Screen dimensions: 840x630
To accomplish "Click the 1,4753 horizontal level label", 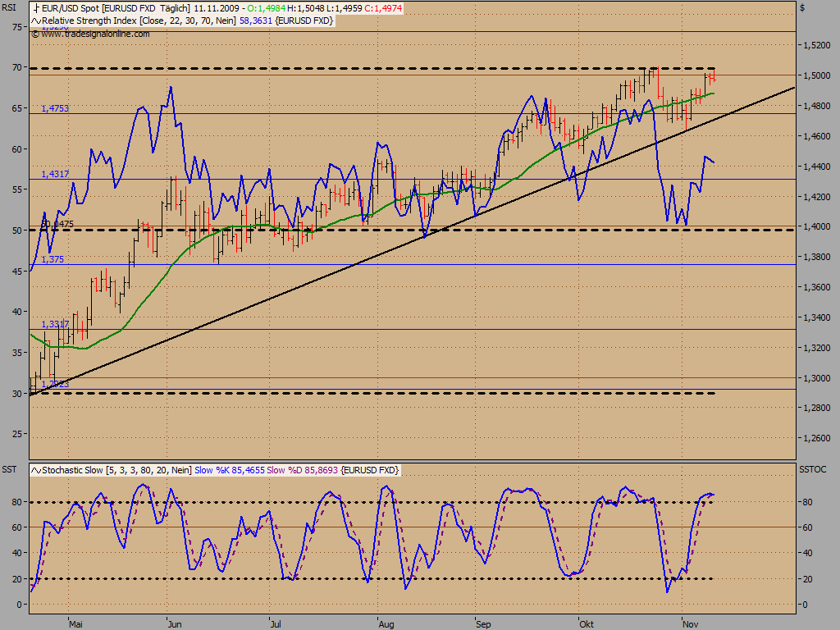I will 55,108.
